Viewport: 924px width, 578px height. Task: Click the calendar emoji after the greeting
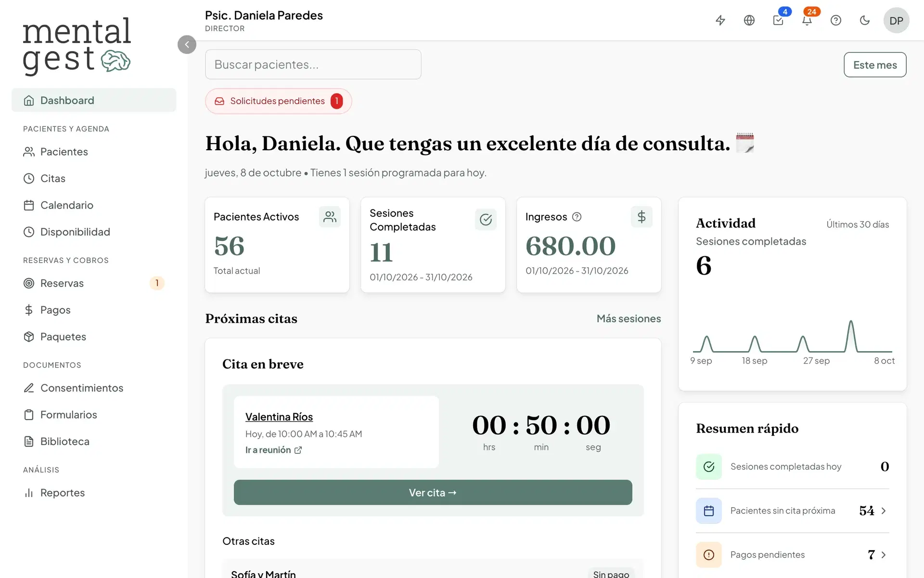(745, 143)
